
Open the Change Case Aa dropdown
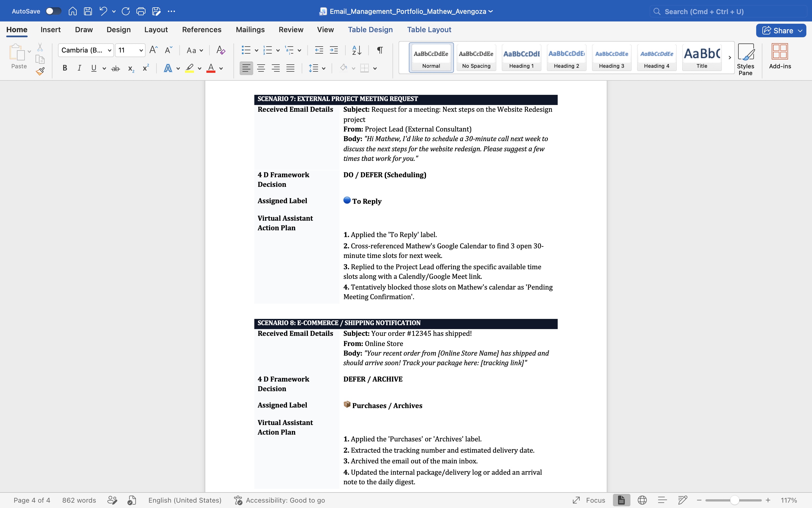coord(195,51)
